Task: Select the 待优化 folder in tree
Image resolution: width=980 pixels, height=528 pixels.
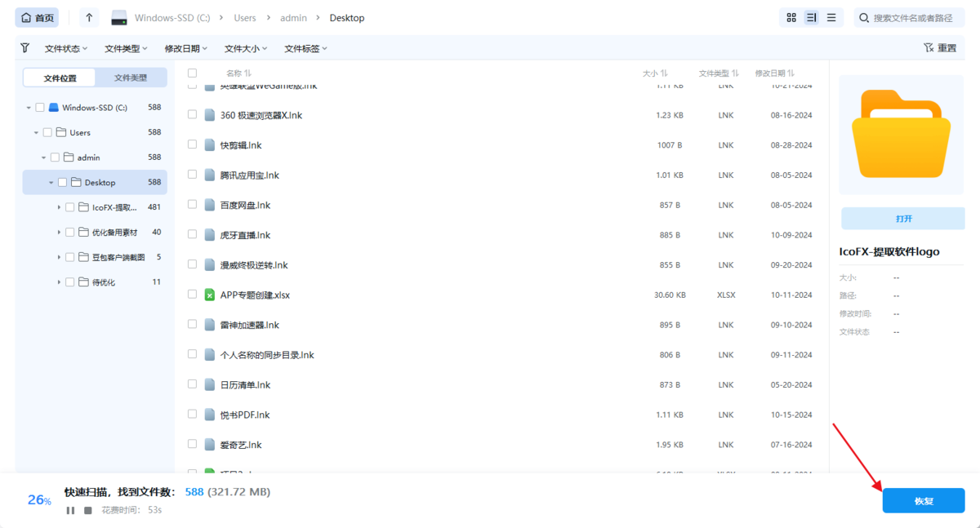Action: point(103,282)
